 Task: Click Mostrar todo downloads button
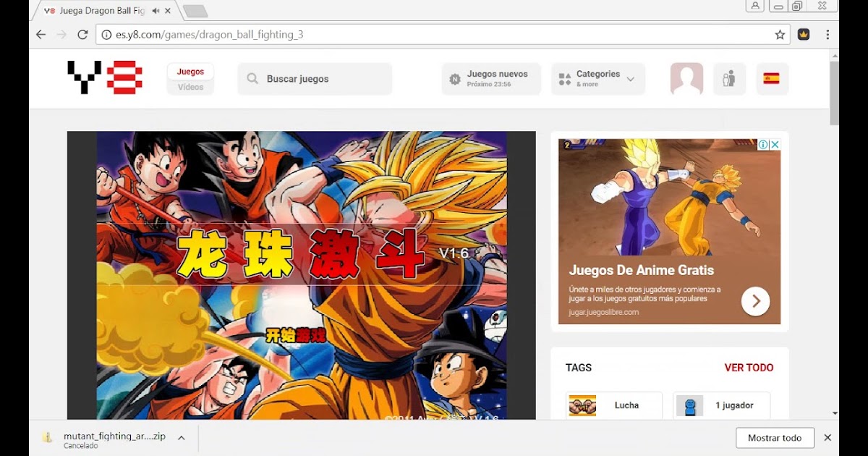pos(775,438)
